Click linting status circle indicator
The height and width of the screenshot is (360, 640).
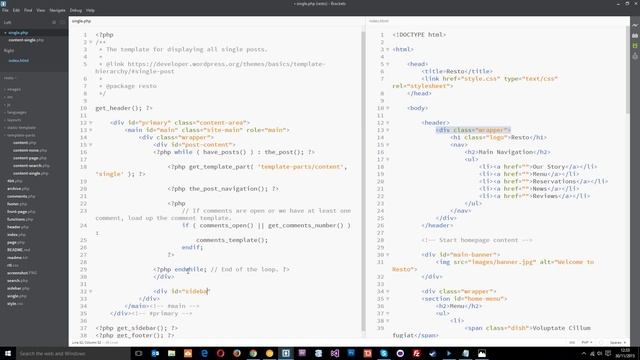(x=601, y=343)
